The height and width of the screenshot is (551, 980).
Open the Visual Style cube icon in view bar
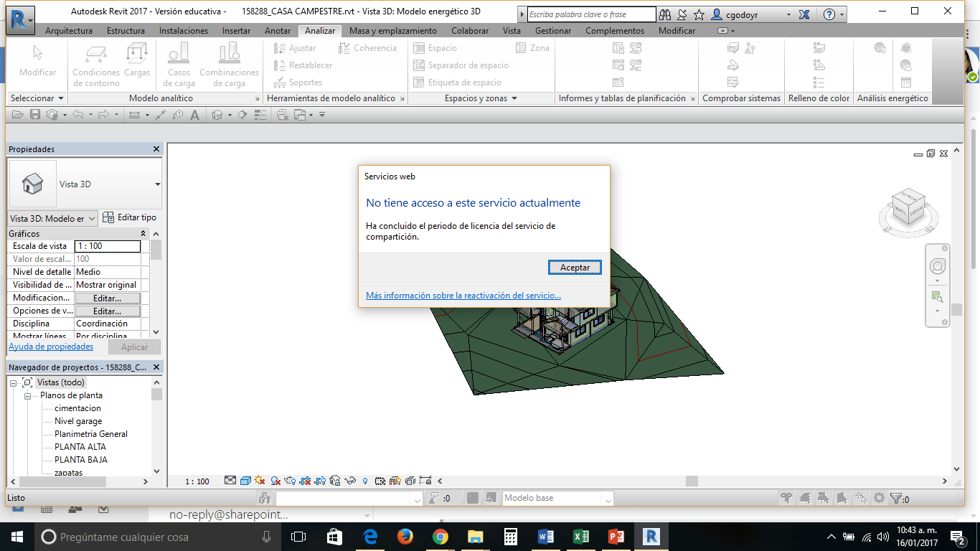click(245, 481)
